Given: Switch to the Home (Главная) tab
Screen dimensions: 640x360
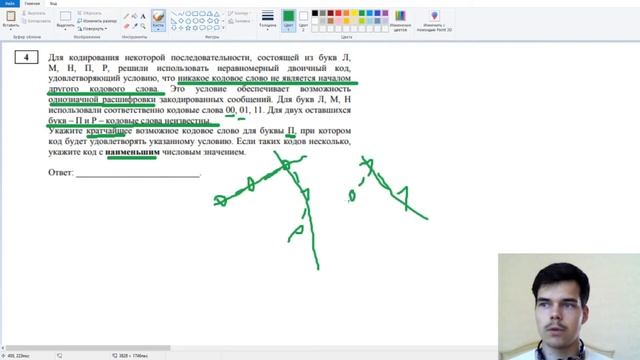Looking at the screenshot, I should 32,3.
